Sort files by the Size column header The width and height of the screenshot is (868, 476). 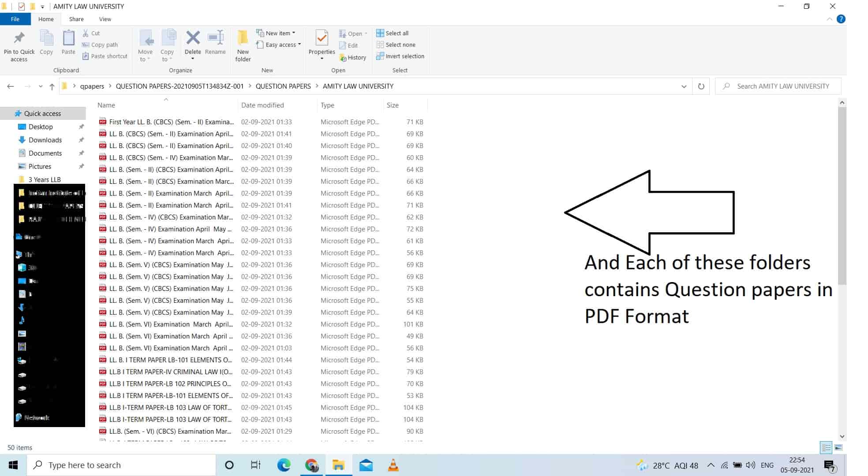point(393,105)
